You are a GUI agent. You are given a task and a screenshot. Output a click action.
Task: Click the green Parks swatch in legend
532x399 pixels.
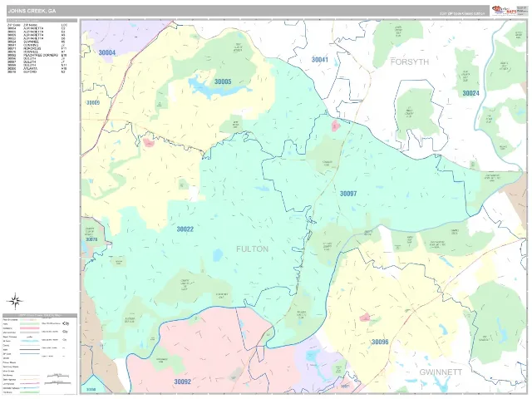(x=30, y=323)
